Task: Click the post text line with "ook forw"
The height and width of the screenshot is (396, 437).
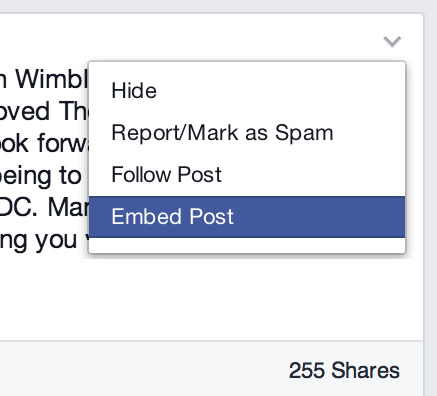Action: tap(44, 143)
